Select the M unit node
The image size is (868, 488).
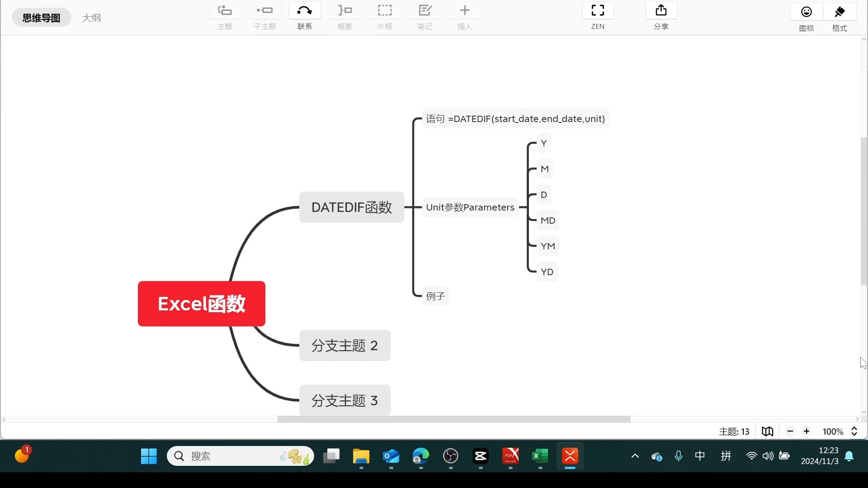click(545, 169)
